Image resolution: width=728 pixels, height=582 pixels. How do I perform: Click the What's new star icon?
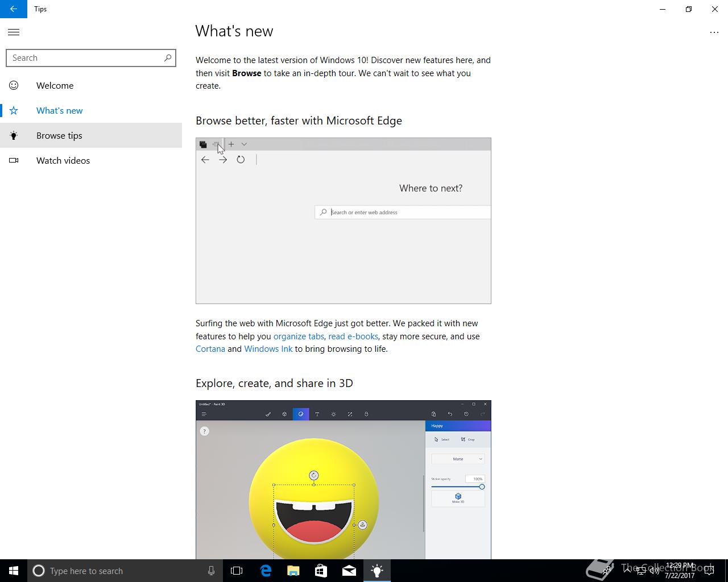(14, 110)
